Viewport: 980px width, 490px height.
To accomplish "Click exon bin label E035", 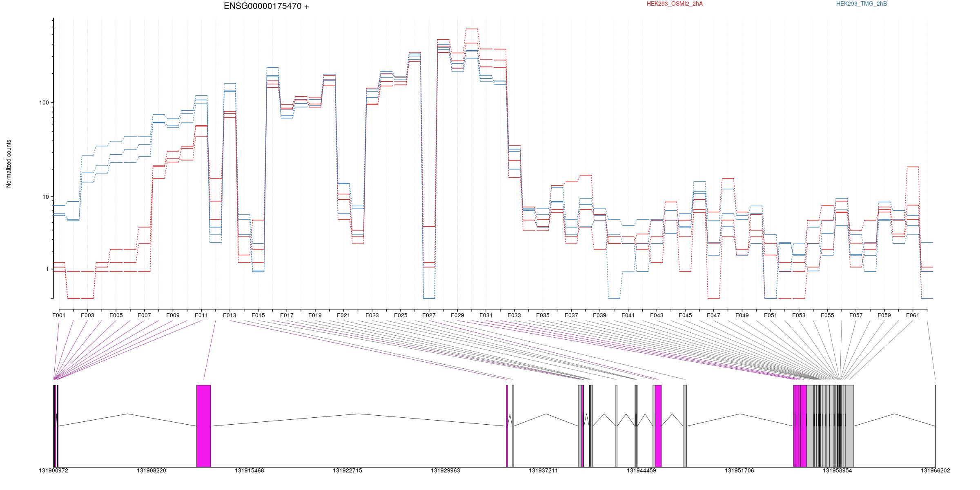I will pyautogui.click(x=543, y=315).
